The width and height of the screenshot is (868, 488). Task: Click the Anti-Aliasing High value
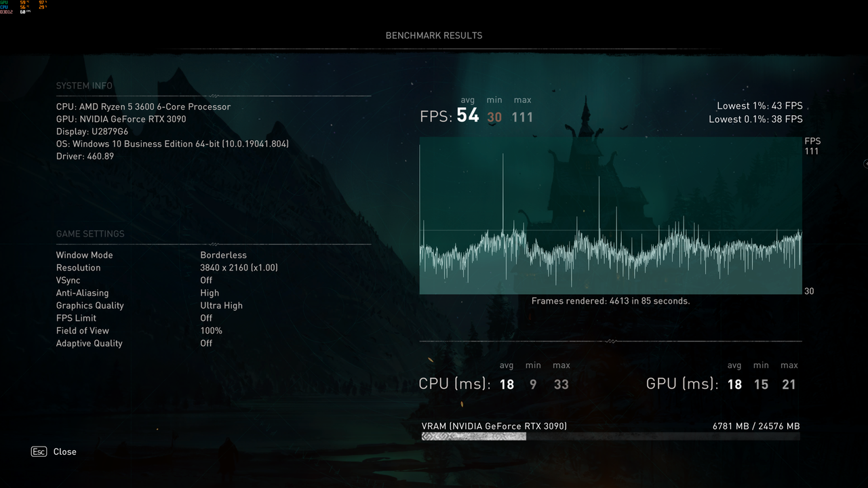click(x=210, y=293)
